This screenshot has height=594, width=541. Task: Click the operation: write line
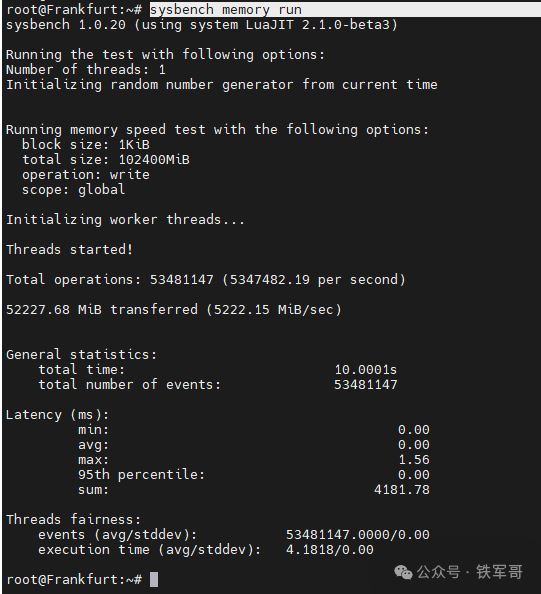click(x=86, y=175)
